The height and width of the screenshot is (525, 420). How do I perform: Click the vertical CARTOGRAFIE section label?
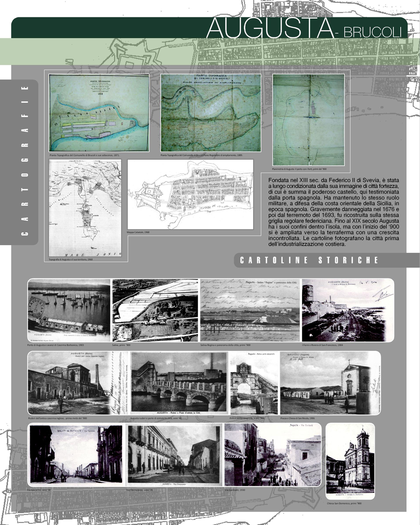pyautogui.click(x=24, y=161)
